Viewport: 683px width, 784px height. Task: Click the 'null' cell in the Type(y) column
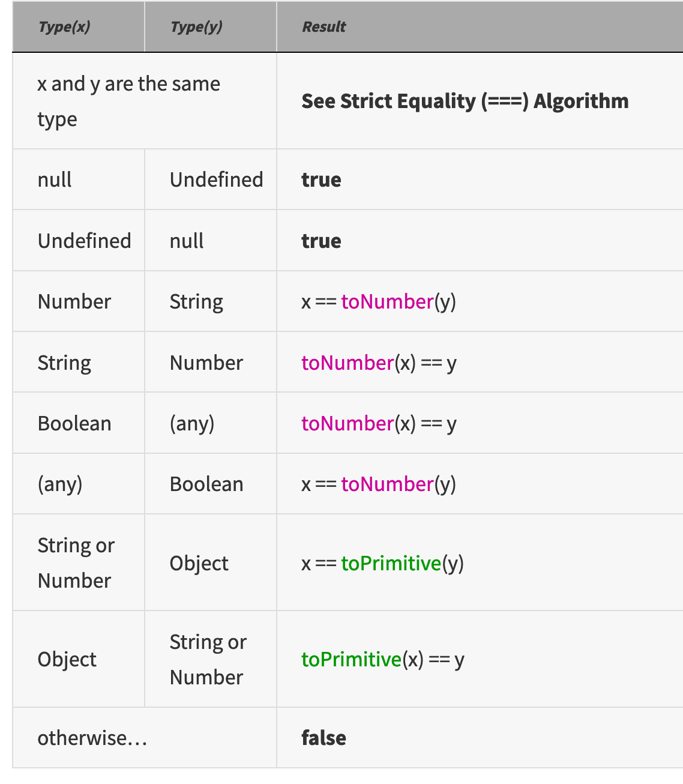point(187,241)
